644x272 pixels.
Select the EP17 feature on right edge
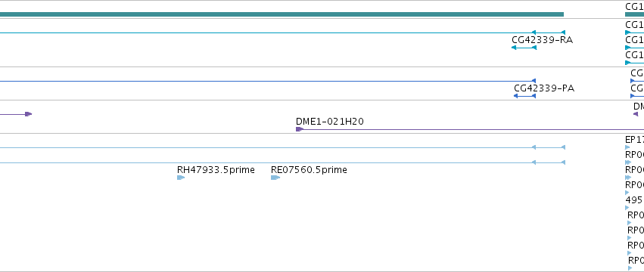click(x=634, y=140)
